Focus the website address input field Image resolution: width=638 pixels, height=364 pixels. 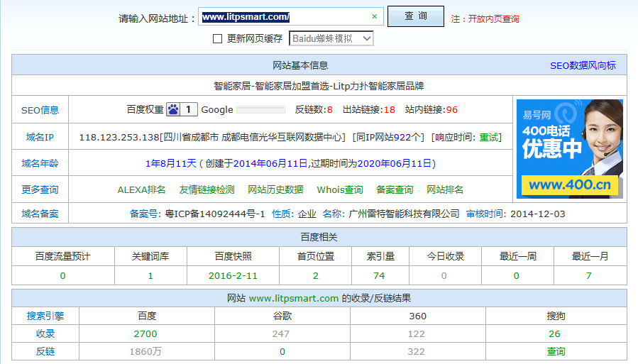290,17
